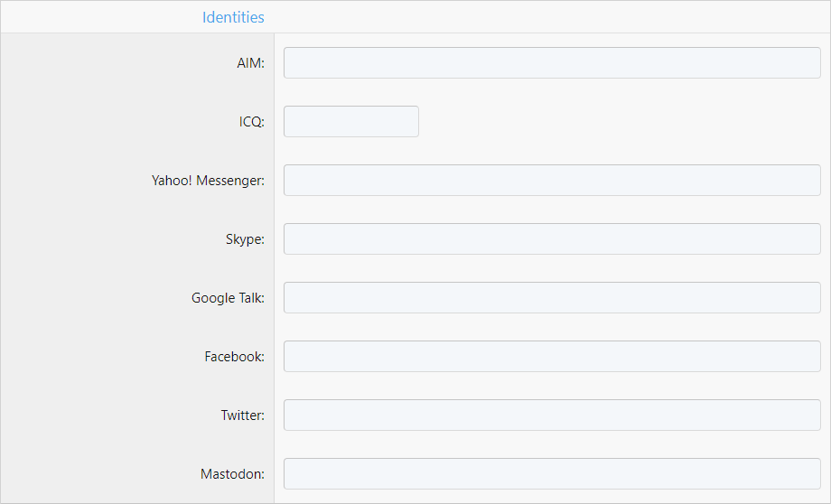
Task: Click the Mastodon: label
Action: [x=232, y=474]
